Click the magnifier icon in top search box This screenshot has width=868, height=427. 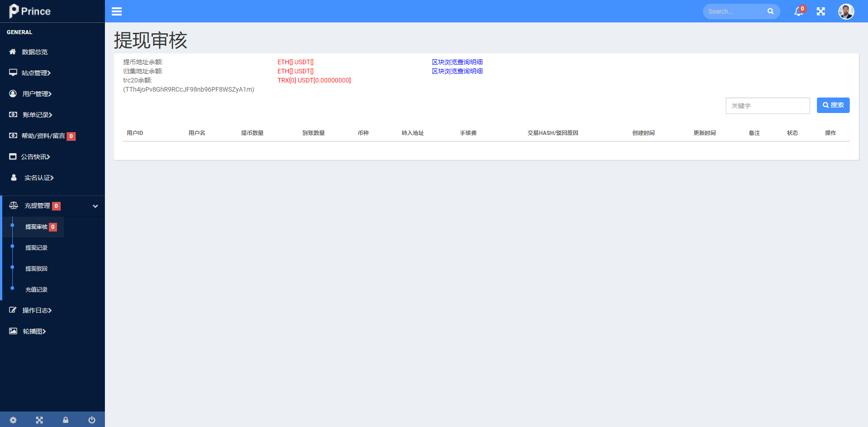tap(770, 11)
